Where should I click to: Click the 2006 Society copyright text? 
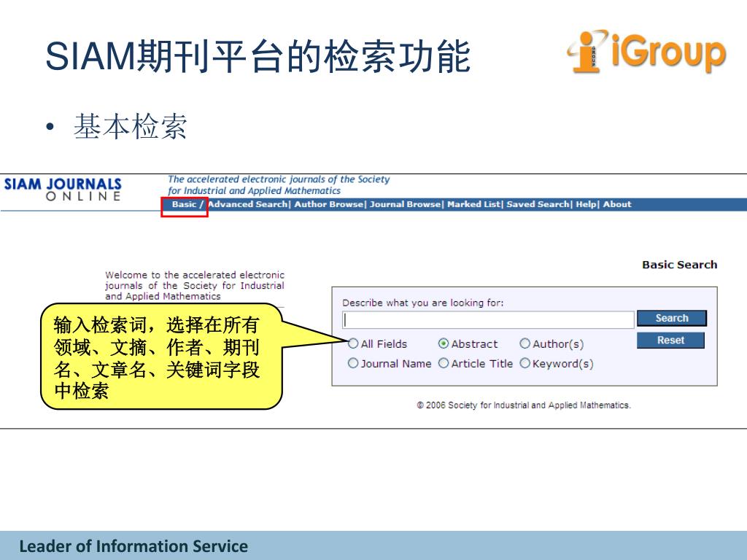(524, 405)
